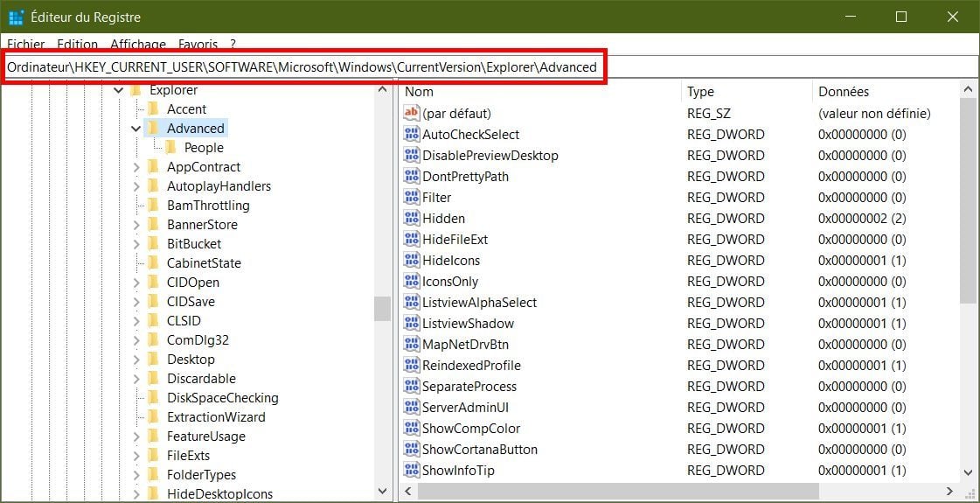Sort values by Type column header
The height and width of the screenshot is (503, 980).
(747, 91)
